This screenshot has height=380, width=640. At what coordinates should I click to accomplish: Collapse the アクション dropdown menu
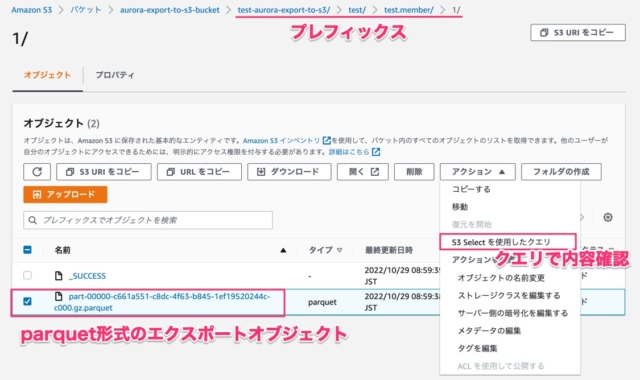click(478, 172)
